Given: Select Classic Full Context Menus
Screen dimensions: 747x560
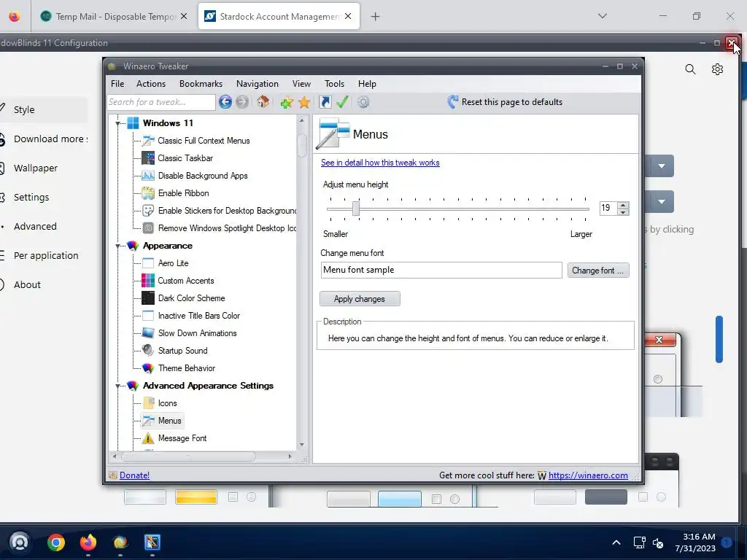Looking at the screenshot, I should pos(196,141).
